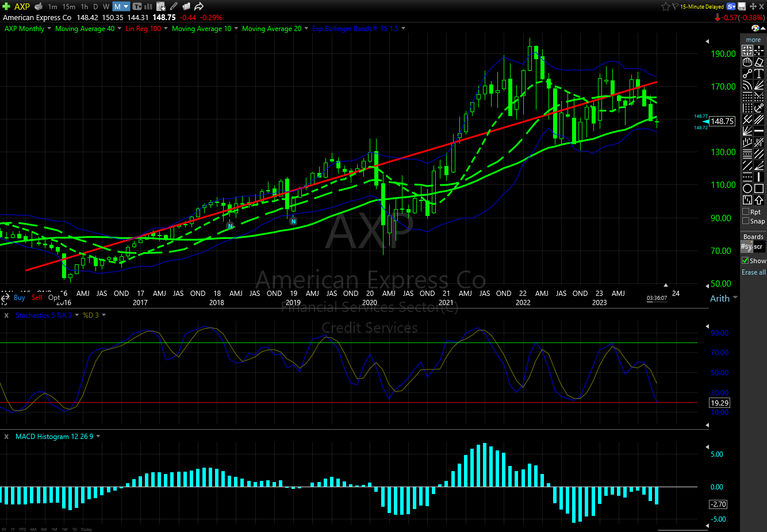Select the Fibonacci arcs tool
This screenshot has height=532, width=767.
click(x=747, y=85)
